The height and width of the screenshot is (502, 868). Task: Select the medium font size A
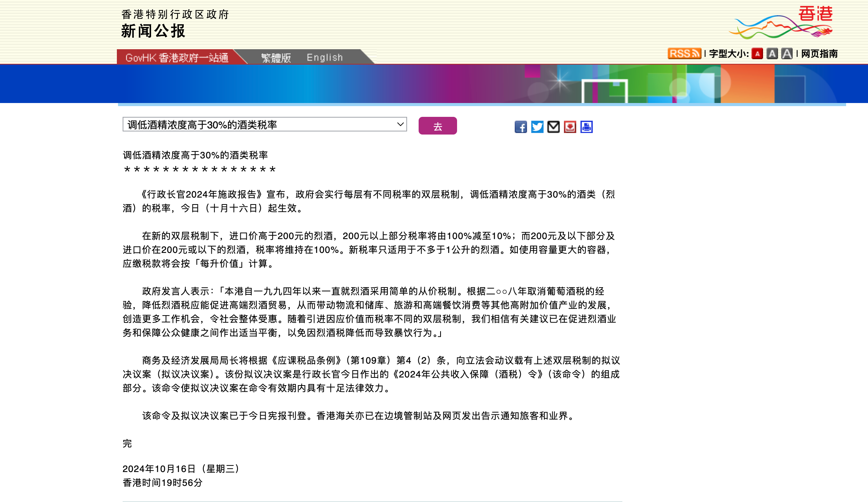[772, 54]
